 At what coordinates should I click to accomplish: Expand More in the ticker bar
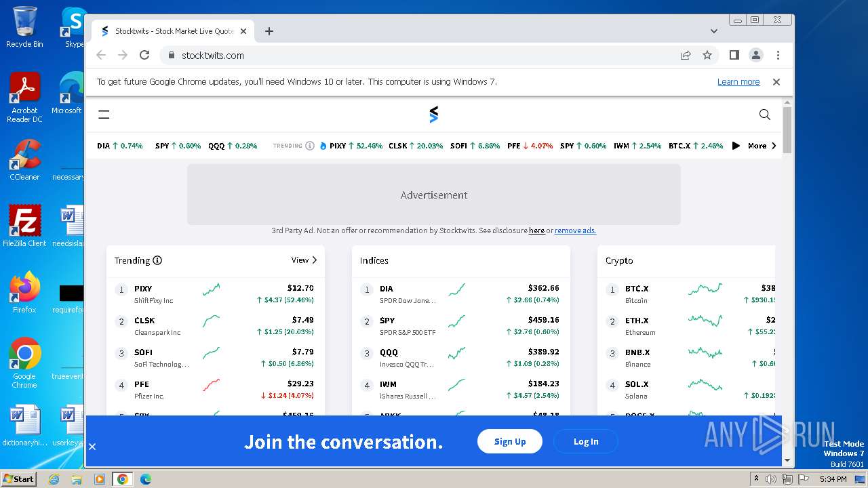pos(762,146)
